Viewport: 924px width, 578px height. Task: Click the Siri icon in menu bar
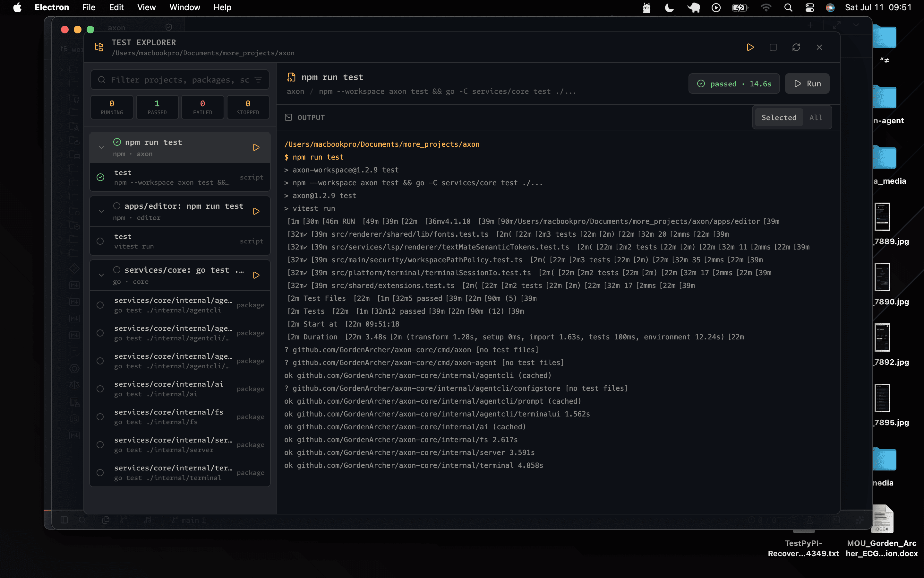(830, 8)
